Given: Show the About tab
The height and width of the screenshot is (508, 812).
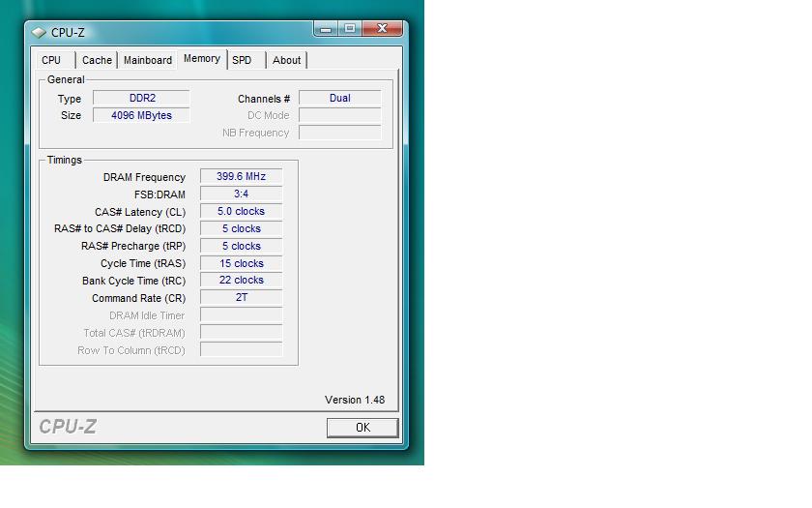Looking at the screenshot, I should [286, 60].
